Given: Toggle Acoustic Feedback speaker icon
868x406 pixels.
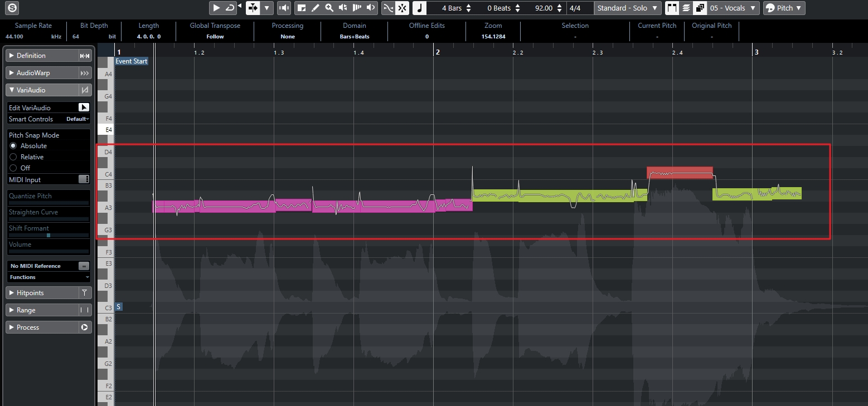Looking at the screenshot, I should [284, 8].
